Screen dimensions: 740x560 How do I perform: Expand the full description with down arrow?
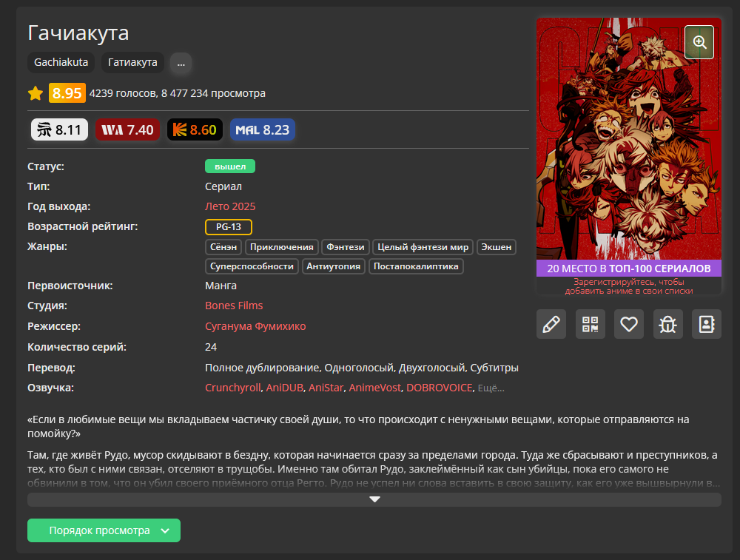coord(374,499)
